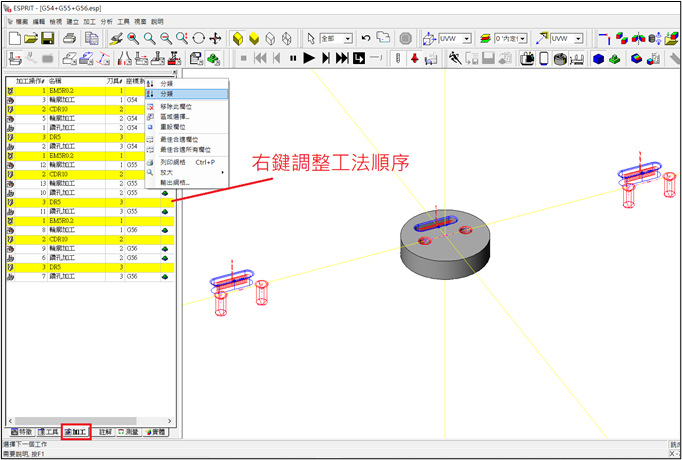Select 移除此欄位 in the context menu
The height and width of the screenshot is (460, 682).
point(177,106)
